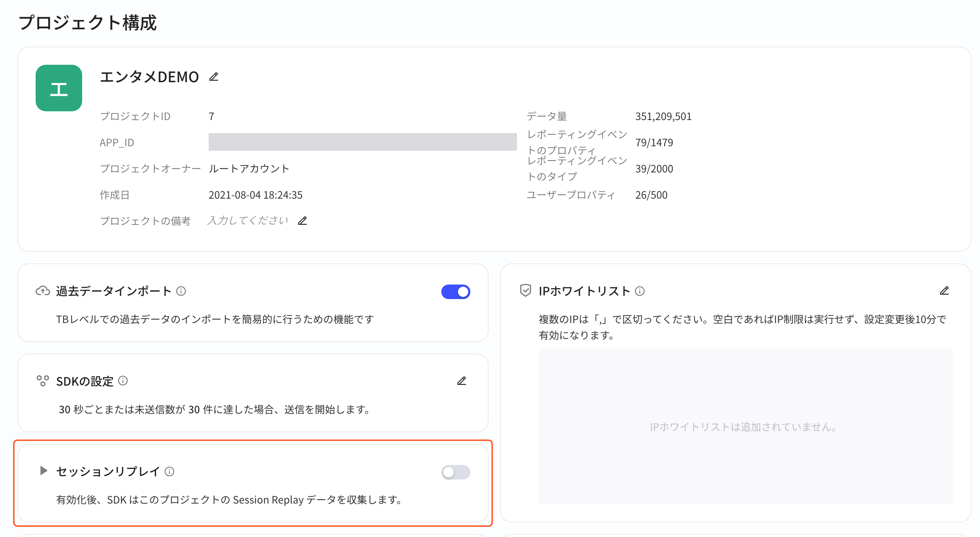Image resolution: width=980 pixels, height=537 pixels.
Task: Click the 過去データインポート heading
Action: 114,291
